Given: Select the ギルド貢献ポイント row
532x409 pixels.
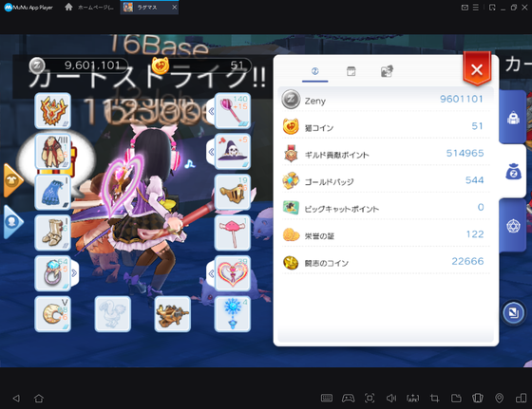Looking at the screenshot, I should (386, 154).
